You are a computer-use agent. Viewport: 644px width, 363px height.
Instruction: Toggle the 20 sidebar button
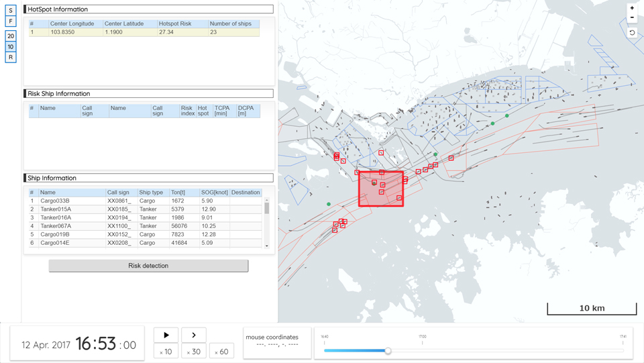(11, 36)
